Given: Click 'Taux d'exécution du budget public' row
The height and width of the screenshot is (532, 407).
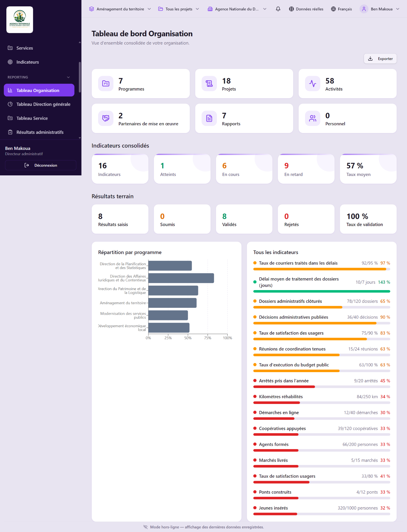Looking at the screenshot, I should (x=322, y=367).
